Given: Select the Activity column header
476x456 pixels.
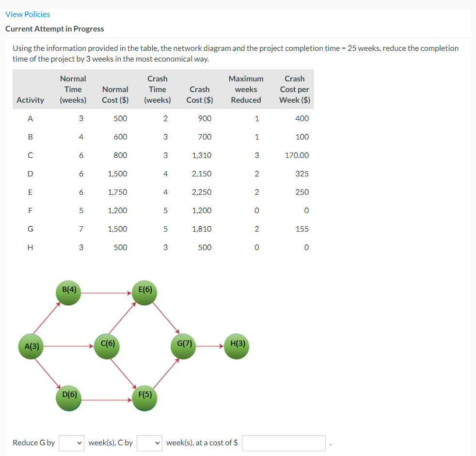Looking at the screenshot, I should point(30,100).
